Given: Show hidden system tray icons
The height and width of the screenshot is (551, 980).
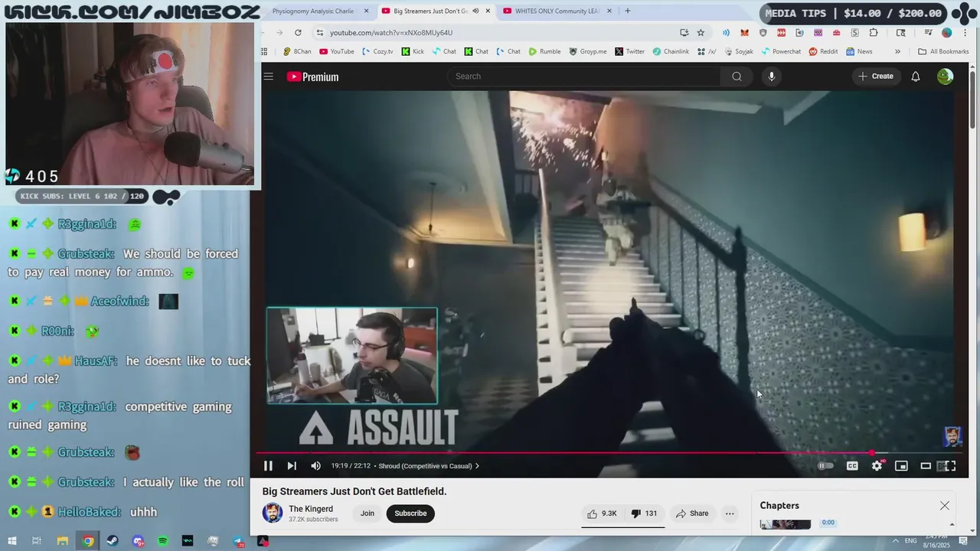Looking at the screenshot, I should tap(896, 541).
